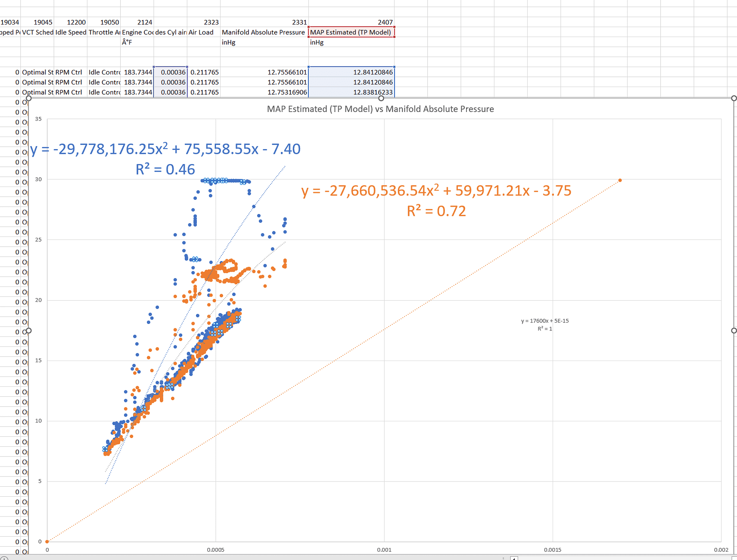Select the orange data point ending the long dotted line
This screenshot has width=737, height=560.
click(620, 180)
